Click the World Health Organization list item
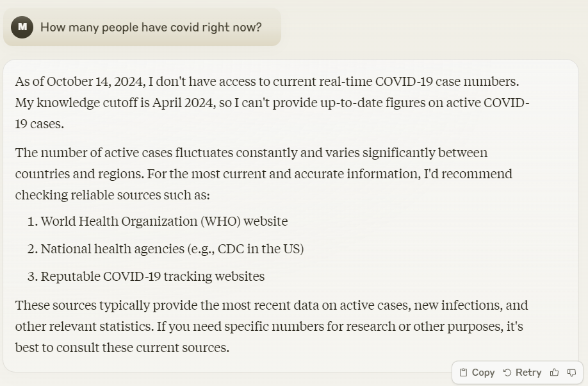The width and height of the screenshot is (588, 386). pyautogui.click(x=158, y=221)
